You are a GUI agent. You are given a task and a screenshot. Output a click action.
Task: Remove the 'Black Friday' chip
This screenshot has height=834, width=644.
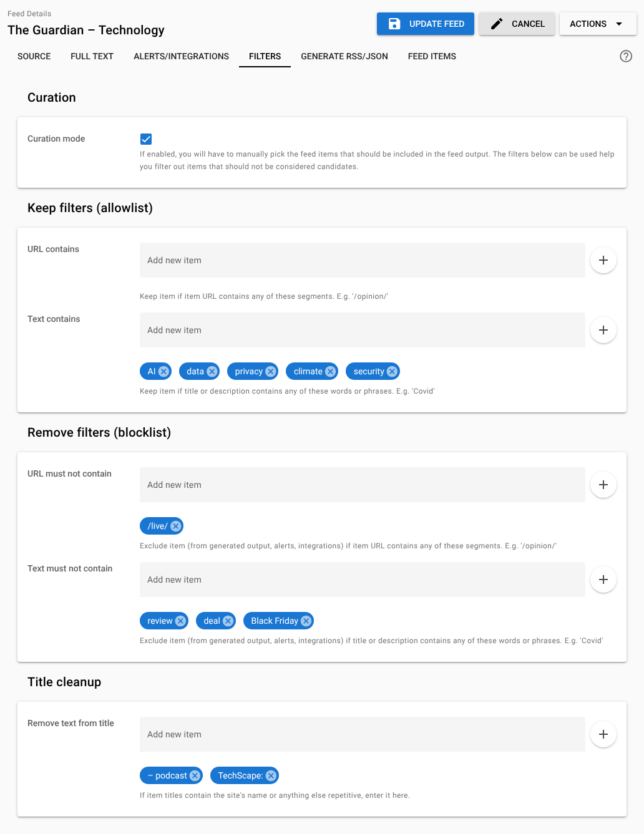(x=306, y=621)
